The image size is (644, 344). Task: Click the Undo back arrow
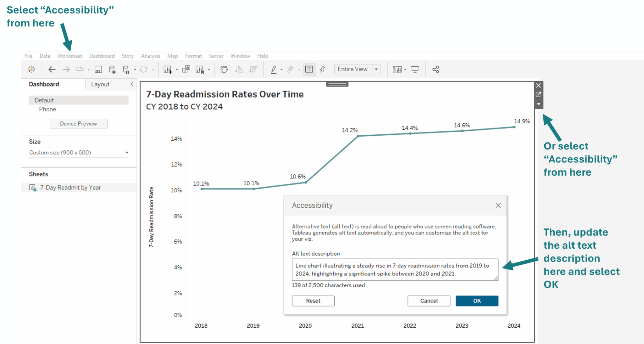tap(52, 69)
